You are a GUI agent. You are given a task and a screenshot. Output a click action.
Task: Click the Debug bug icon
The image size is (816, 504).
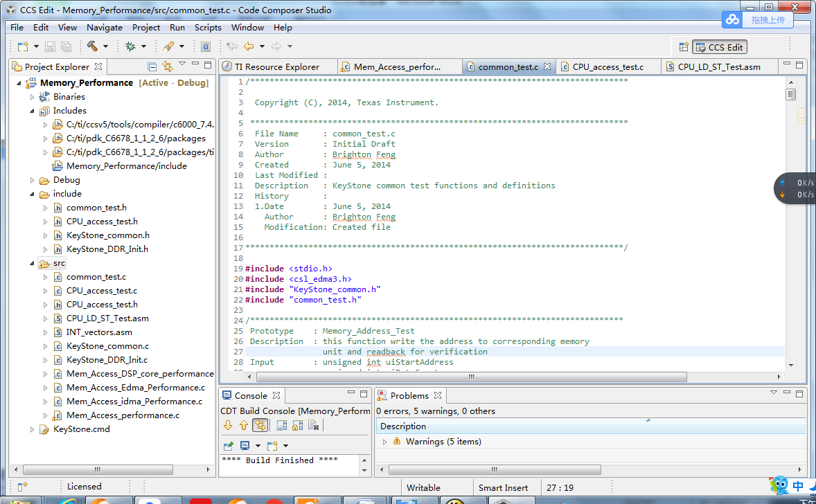(130, 47)
